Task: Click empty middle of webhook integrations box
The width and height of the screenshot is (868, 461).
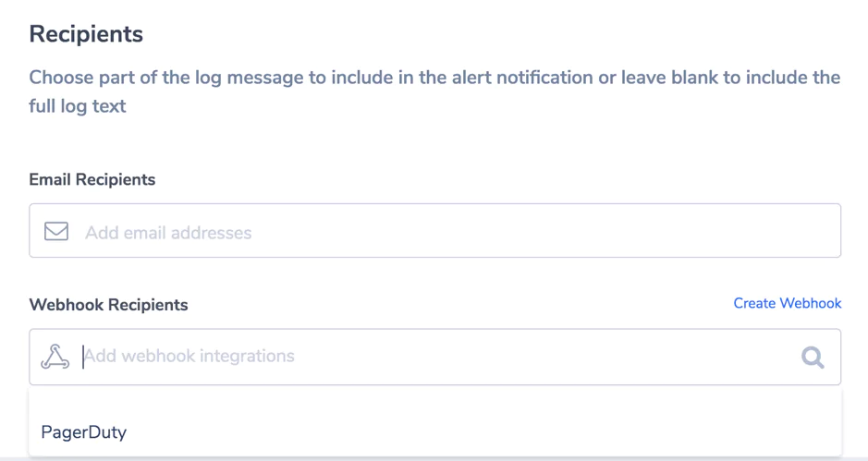Action: click(526, 357)
